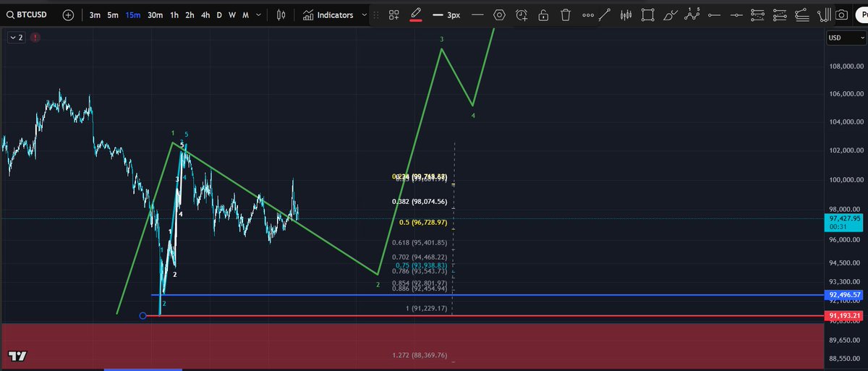Select the Long Position tool

(x=758, y=14)
